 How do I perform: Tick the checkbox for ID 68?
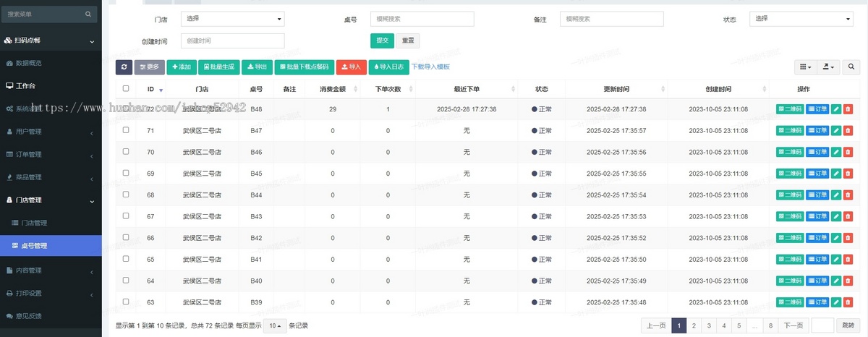coord(126,195)
